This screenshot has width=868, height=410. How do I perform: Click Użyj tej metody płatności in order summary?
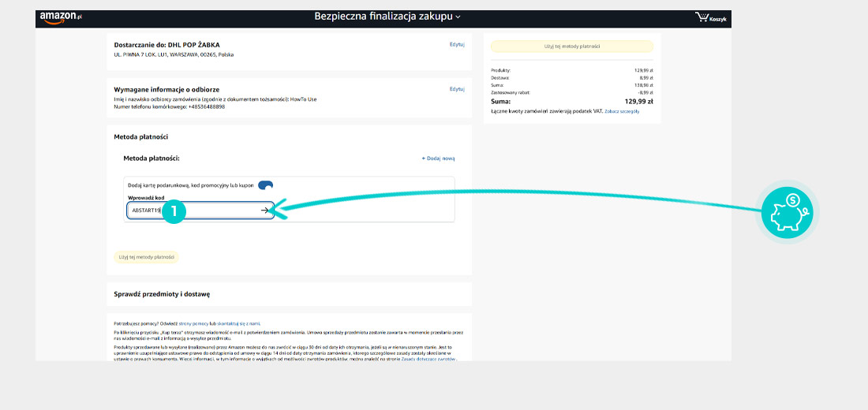click(572, 47)
